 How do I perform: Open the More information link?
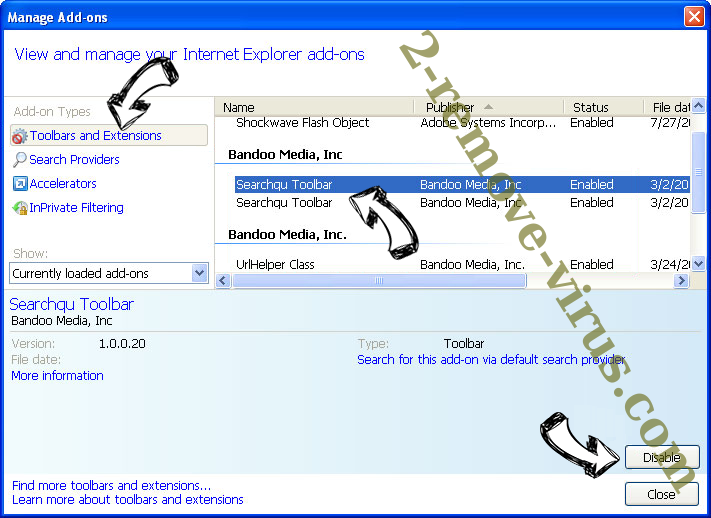[x=57, y=376]
